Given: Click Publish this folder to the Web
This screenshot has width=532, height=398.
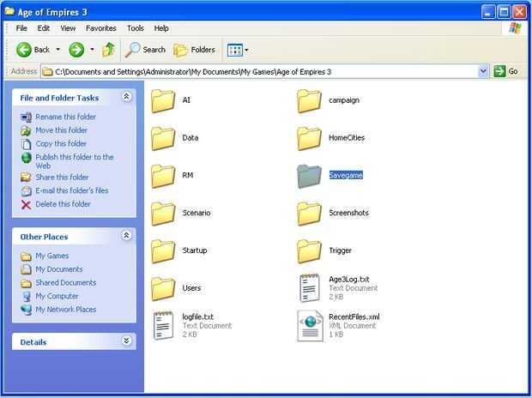Looking at the screenshot, I should click(75, 161).
